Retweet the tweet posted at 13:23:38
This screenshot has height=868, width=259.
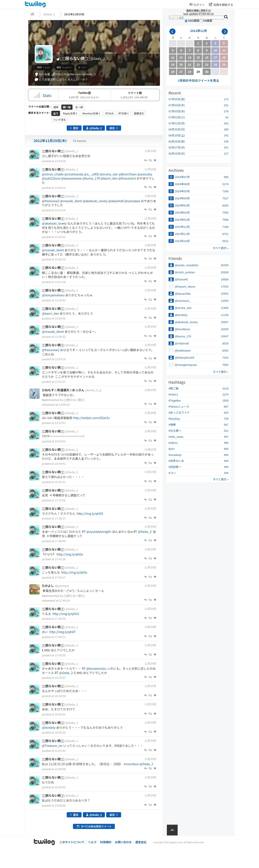coord(150,160)
